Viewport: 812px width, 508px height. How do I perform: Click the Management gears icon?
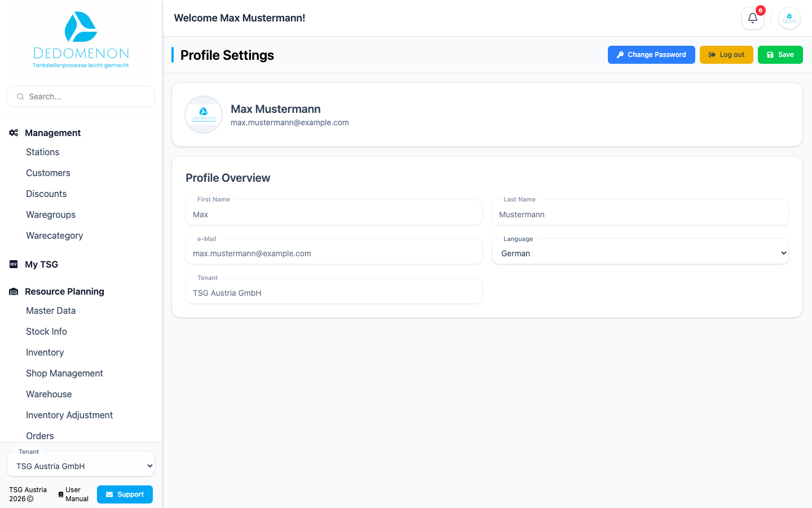[14, 133]
